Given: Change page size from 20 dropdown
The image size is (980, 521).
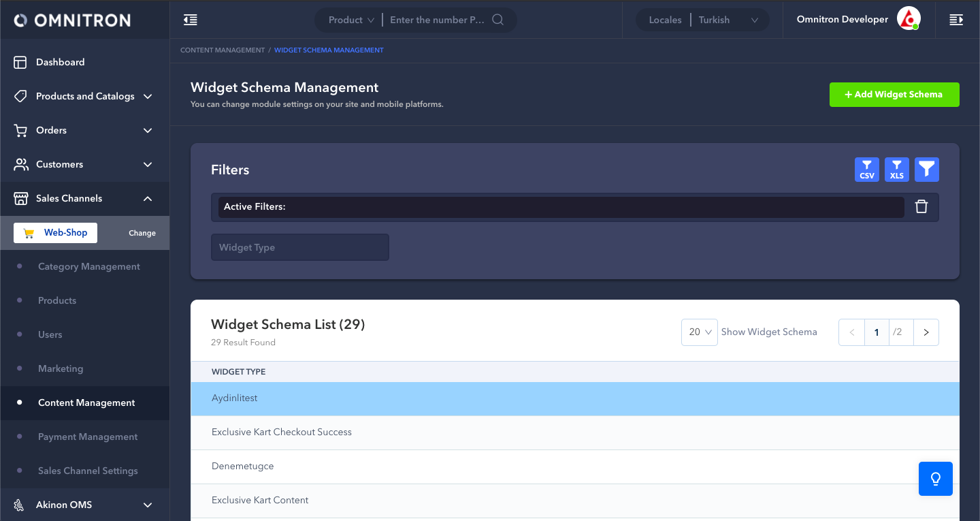Looking at the screenshot, I should coord(699,332).
